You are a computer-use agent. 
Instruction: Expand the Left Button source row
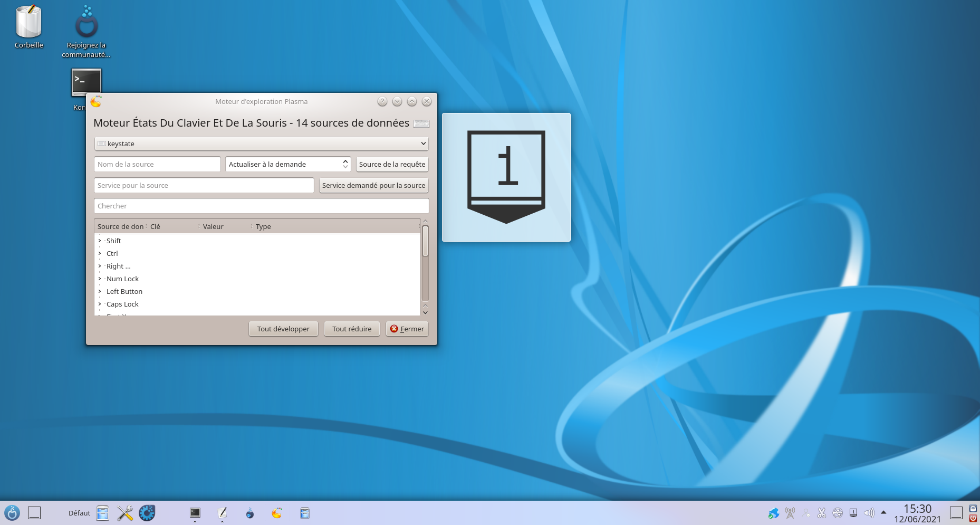(100, 291)
